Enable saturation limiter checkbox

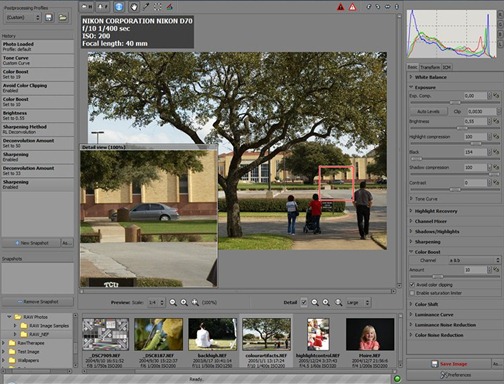coord(412,293)
